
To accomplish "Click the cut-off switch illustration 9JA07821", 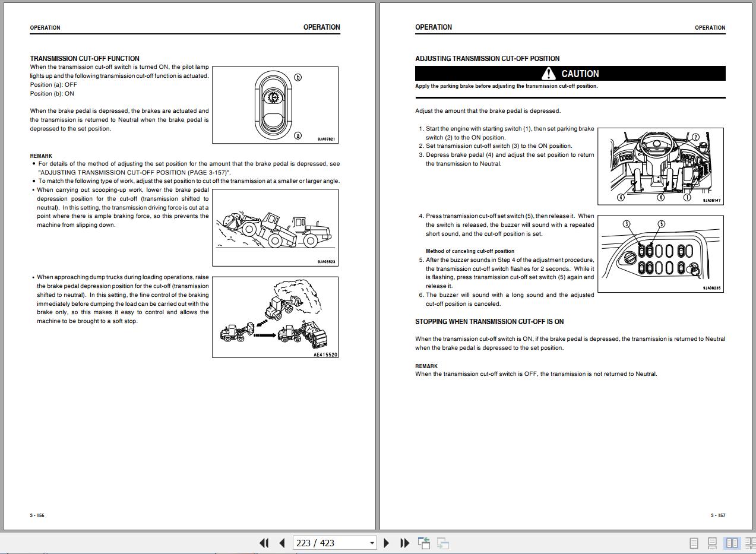I will coord(276,105).
